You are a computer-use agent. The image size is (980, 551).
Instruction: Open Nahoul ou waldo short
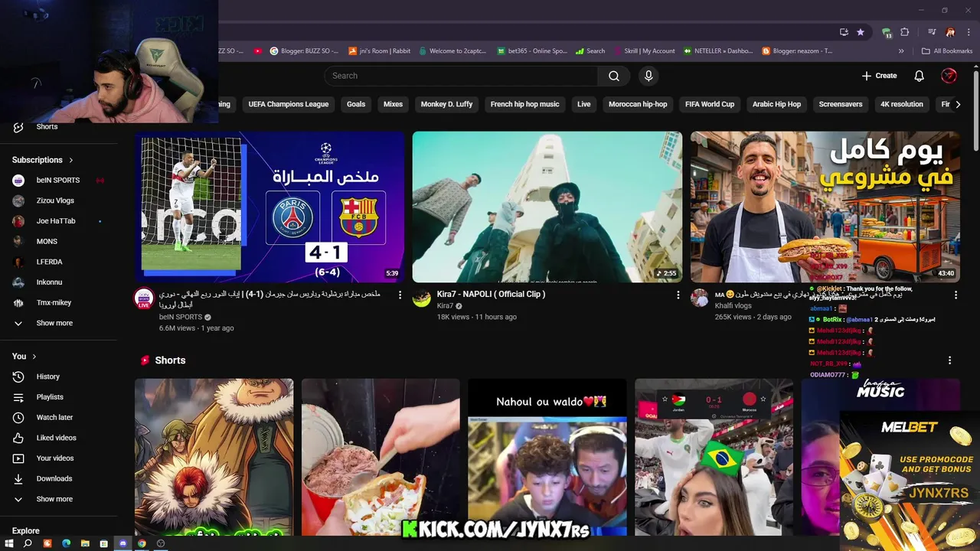pos(547,457)
